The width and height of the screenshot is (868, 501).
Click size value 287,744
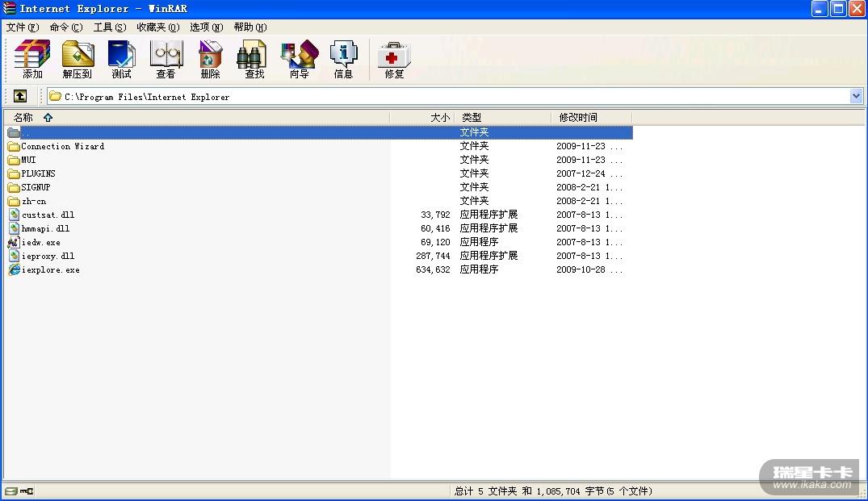tap(433, 256)
